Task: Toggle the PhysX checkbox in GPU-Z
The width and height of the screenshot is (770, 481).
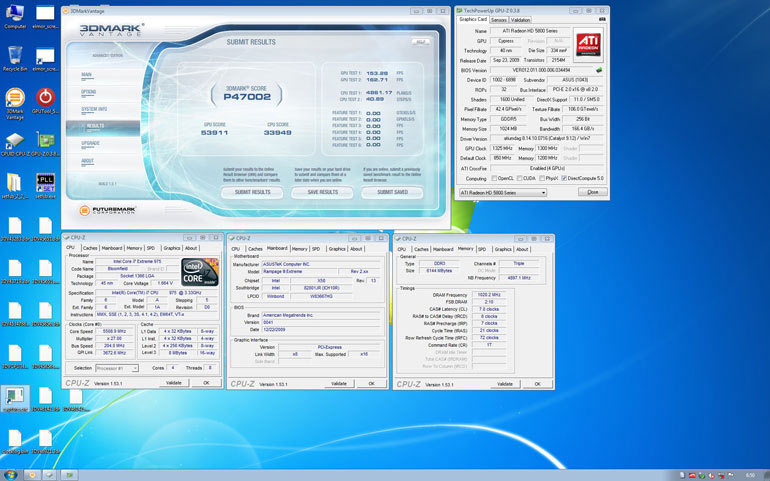Action: coord(542,178)
